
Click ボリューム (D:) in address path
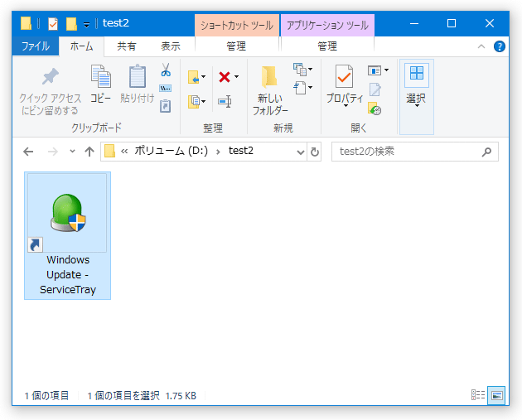[172, 151]
